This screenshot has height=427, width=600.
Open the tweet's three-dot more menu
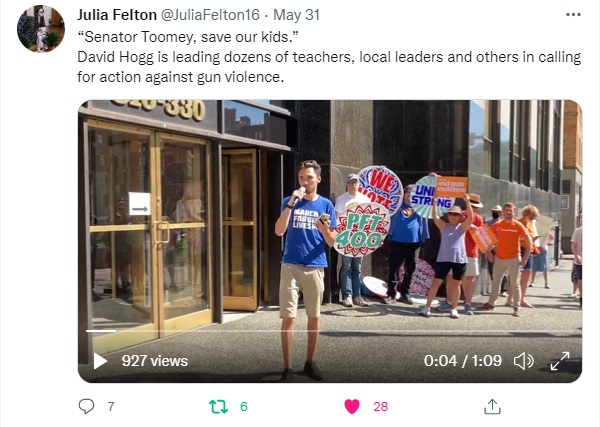(x=573, y=15)
